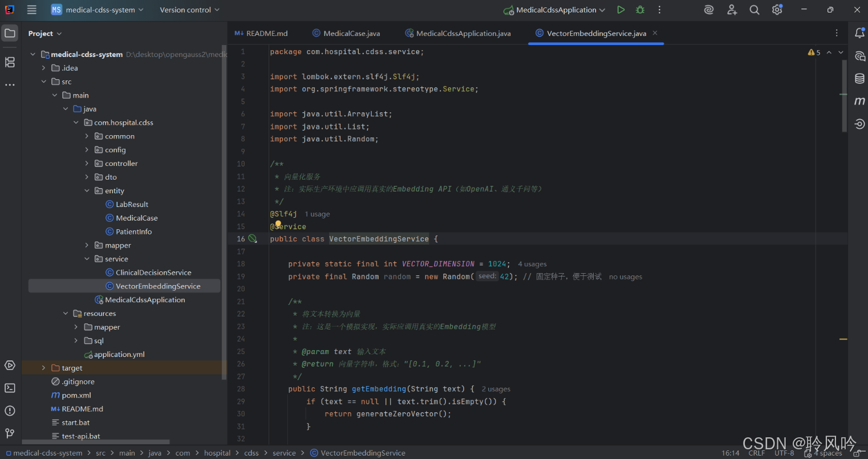Open the main hamburger menu
868x459 pixels.
32,10
